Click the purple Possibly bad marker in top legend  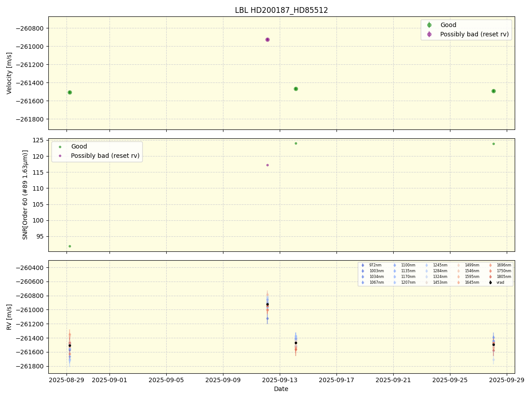(429, 34)
